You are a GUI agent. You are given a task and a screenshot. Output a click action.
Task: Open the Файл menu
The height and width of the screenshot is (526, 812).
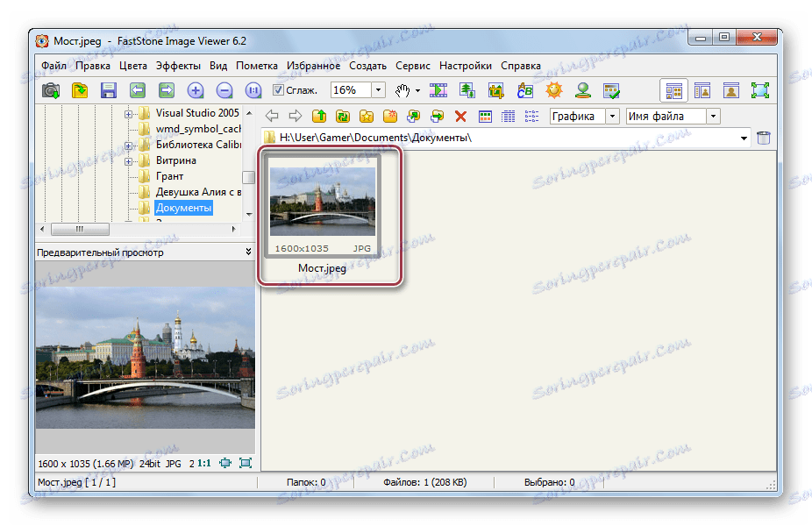coord(53,66)
